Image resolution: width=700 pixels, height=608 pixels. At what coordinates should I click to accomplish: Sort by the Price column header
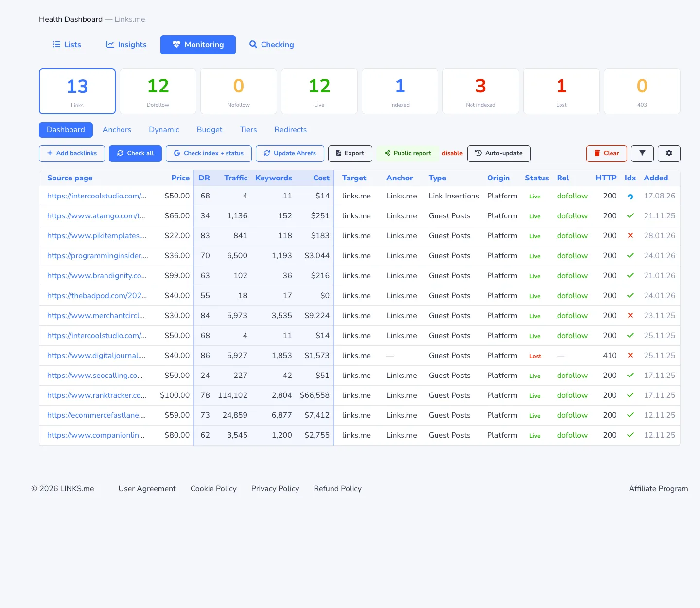[180, 178]
